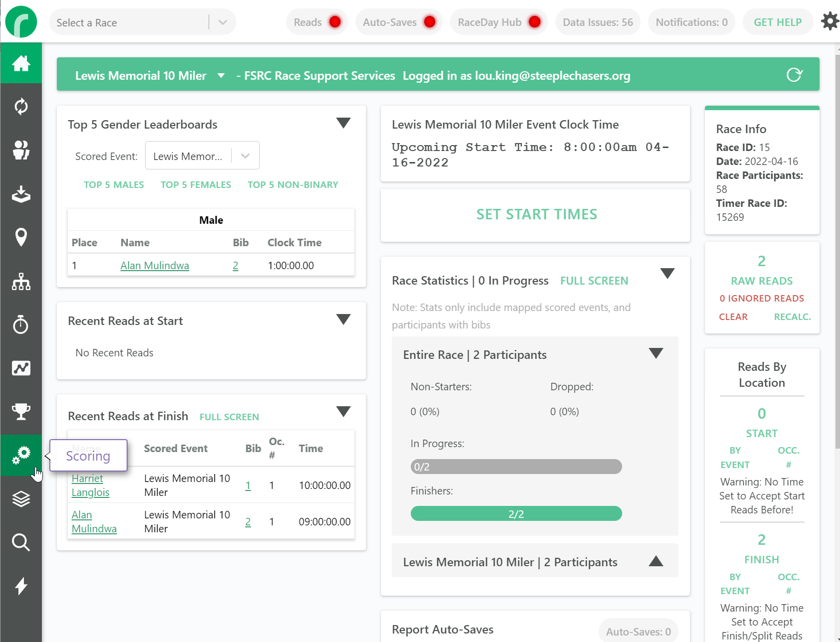Click the stopwatch sidebar icon
This screenshot has height=642, width=840.
pos(21,324)
